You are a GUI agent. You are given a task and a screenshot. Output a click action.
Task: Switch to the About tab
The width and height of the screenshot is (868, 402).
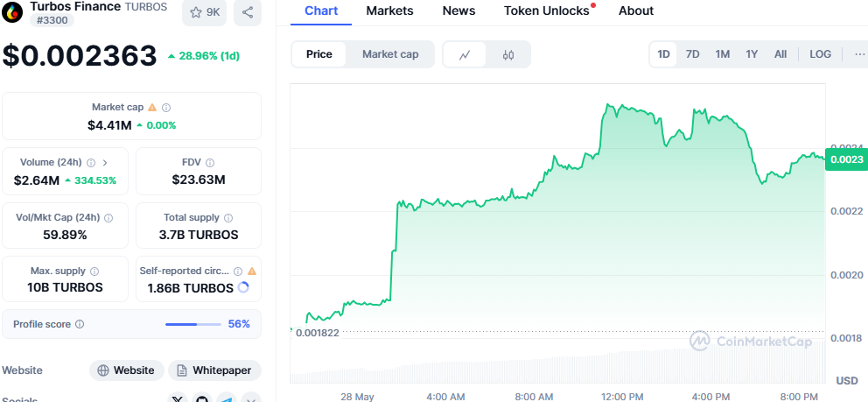(x=636, y=11)
